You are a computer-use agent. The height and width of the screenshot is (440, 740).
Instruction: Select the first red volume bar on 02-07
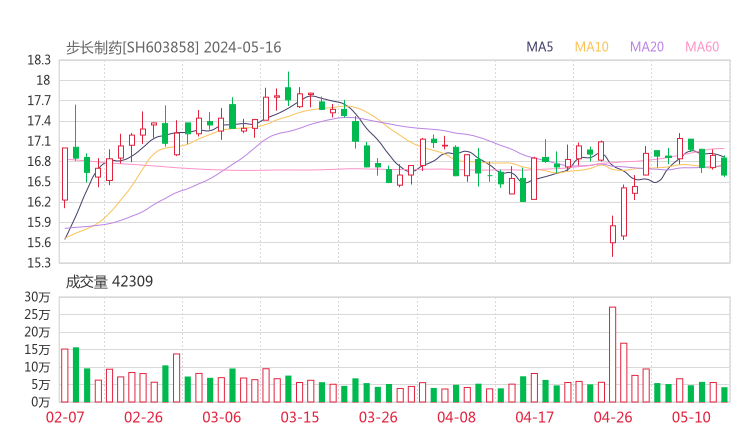(65, 375)
